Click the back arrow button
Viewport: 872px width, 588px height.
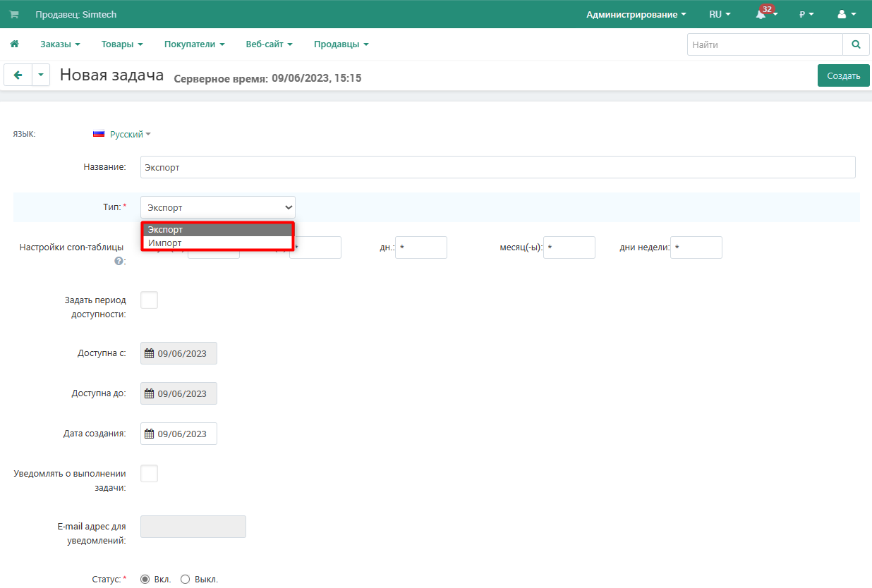(x=18, y=75)
